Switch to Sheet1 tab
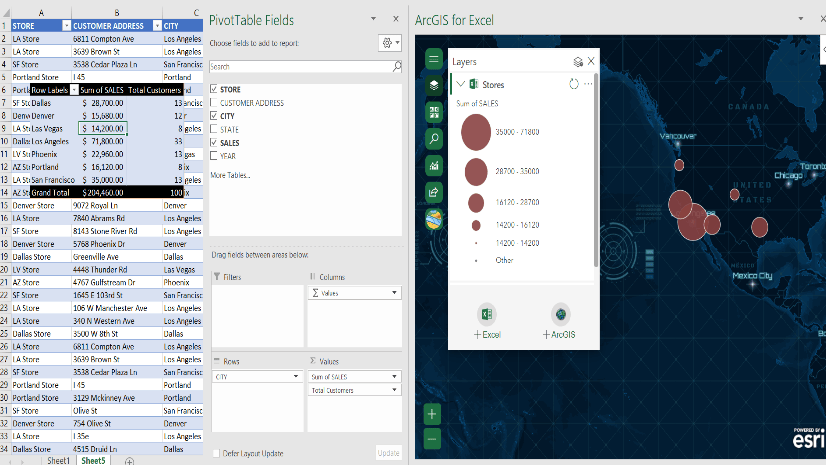The image size is (826, 465). tap(58, 460)
